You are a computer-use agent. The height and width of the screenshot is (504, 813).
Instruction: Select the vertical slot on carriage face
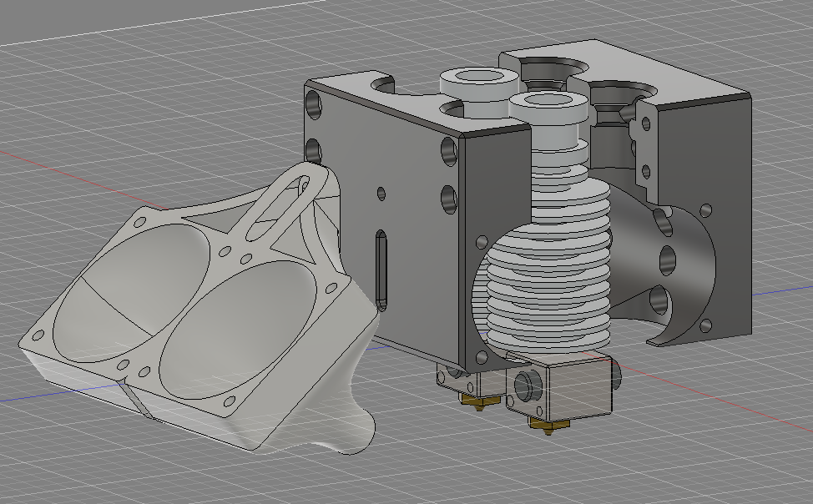381,270
